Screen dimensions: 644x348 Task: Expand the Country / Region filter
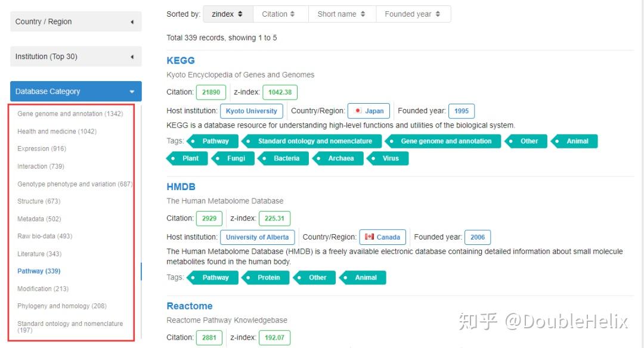coord(76,22)
